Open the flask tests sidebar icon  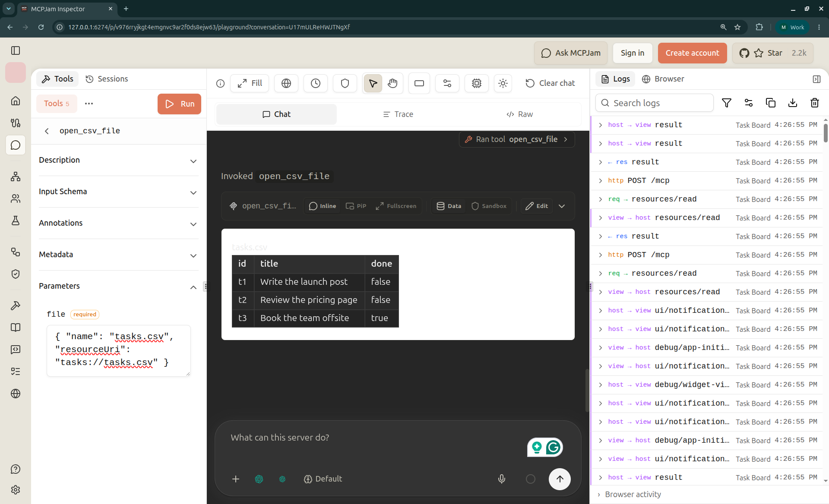click(16, 220)
